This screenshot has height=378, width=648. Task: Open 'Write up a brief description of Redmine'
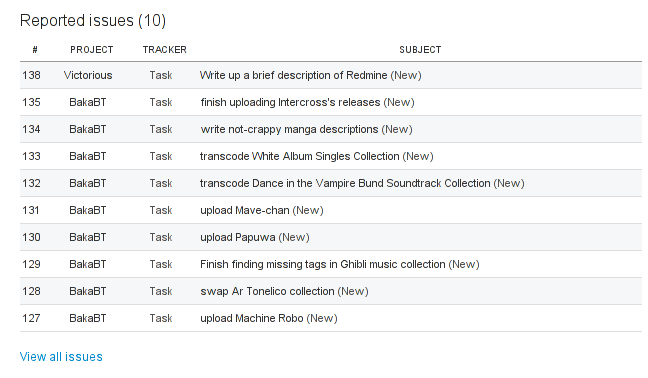(293, 75)
